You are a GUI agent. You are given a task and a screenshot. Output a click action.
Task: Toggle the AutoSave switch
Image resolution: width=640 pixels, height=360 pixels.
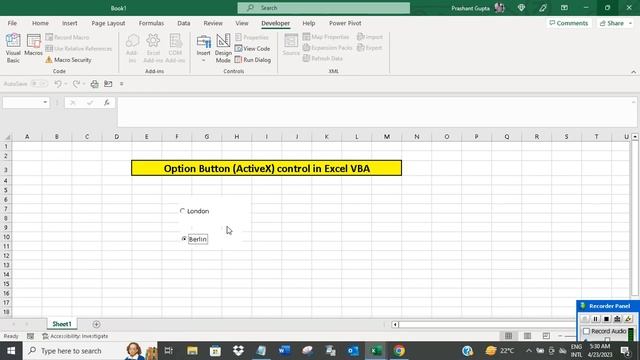(39, 84)
